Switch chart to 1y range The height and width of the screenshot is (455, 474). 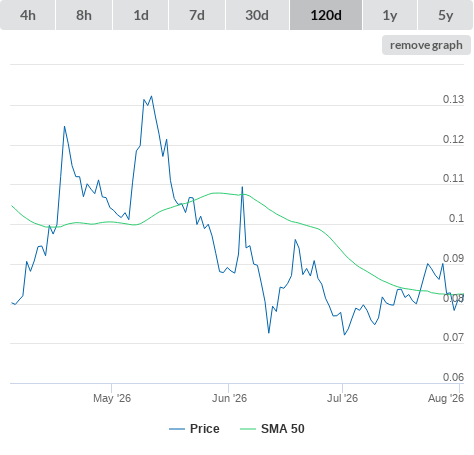[390, 15]
